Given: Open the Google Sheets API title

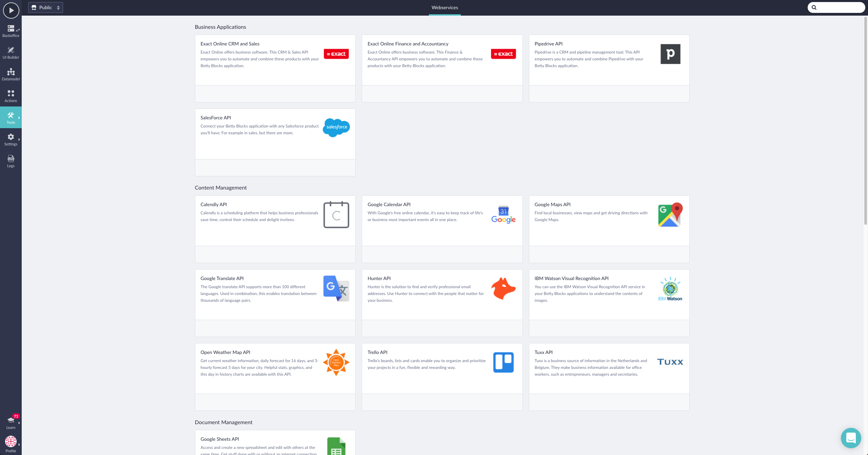Looking at the screenshot, I should [220, 439].
